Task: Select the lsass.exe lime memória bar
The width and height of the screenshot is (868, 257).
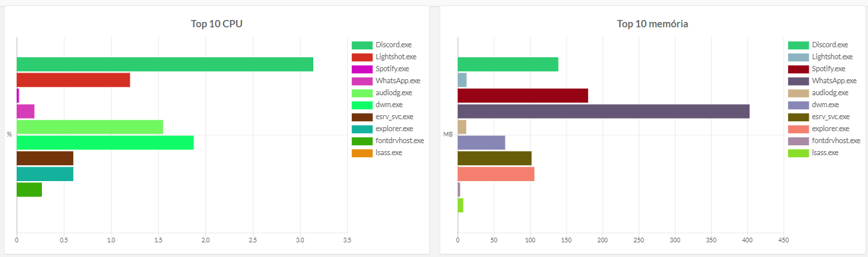Action: tap(460, 205)
